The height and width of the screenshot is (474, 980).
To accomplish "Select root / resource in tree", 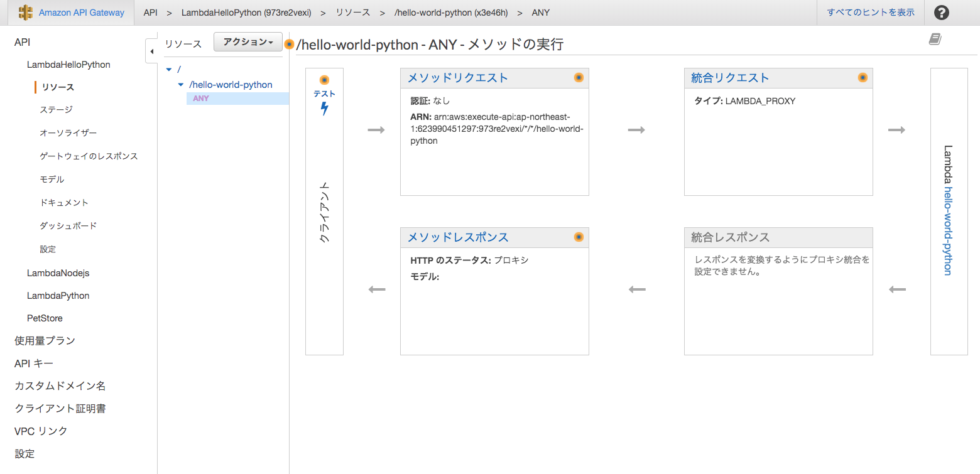I will point(179,69).
